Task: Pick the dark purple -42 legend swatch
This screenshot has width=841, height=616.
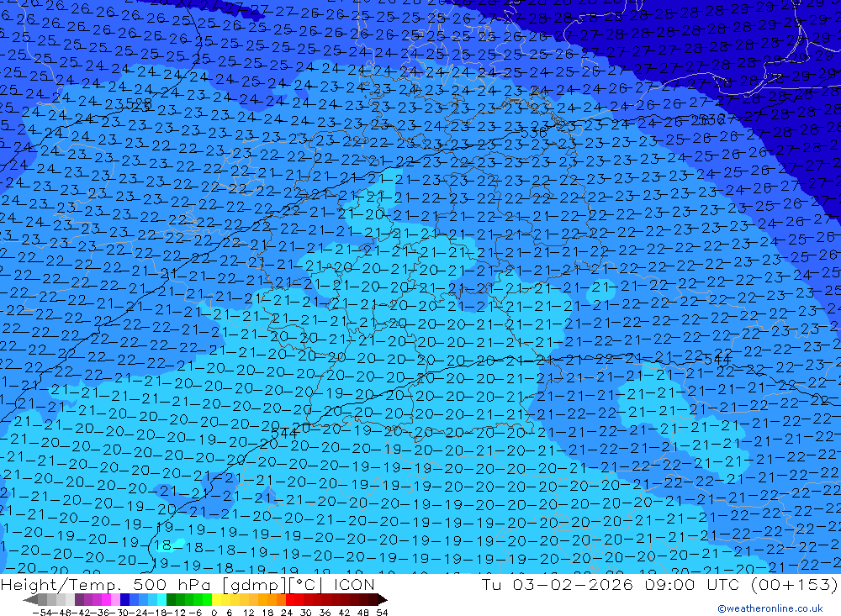Action: (79, 600)
